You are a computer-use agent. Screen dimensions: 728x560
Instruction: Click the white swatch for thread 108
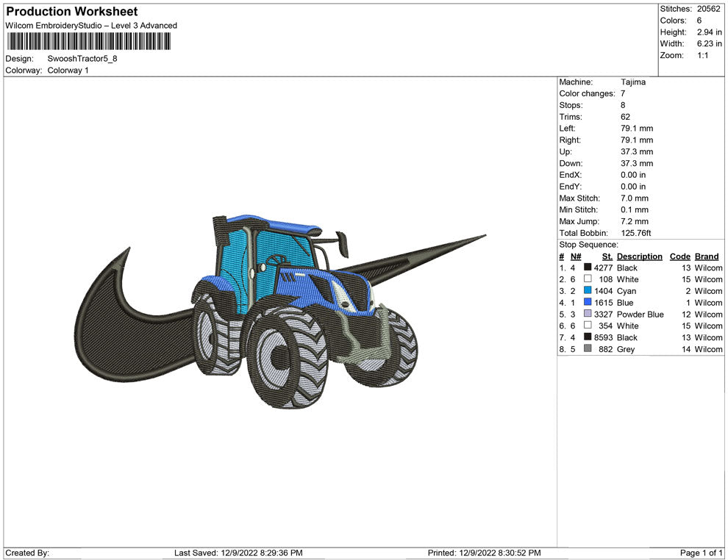click(x=588, y=279)
